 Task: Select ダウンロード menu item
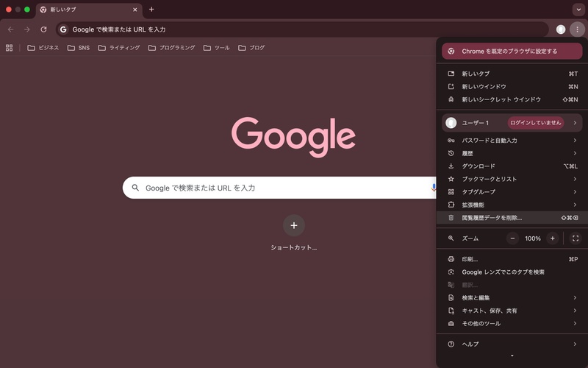click(x=512, y=166)
